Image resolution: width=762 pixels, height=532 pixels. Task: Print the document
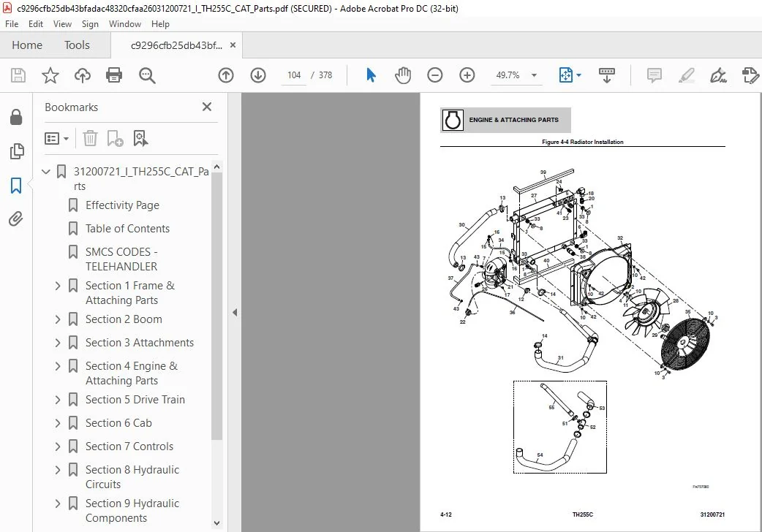pos(114,75)
